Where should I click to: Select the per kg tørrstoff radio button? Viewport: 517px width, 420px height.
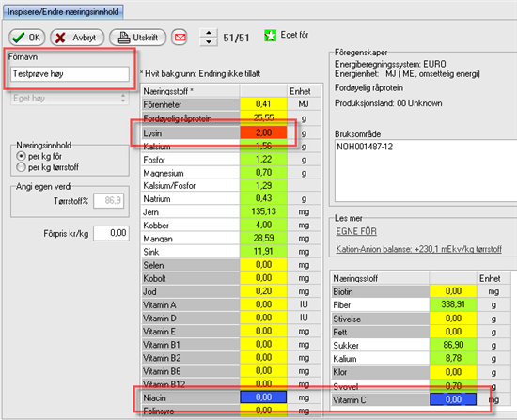tap(21, 167)
